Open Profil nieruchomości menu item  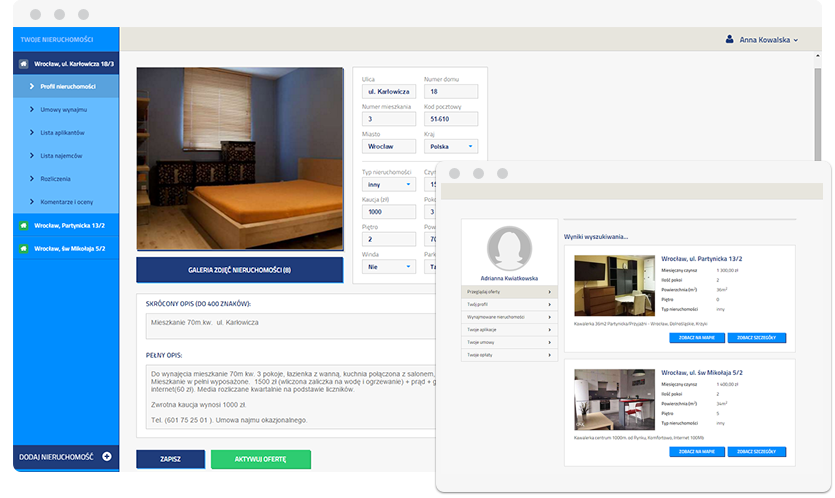click(x=66, y=86)
